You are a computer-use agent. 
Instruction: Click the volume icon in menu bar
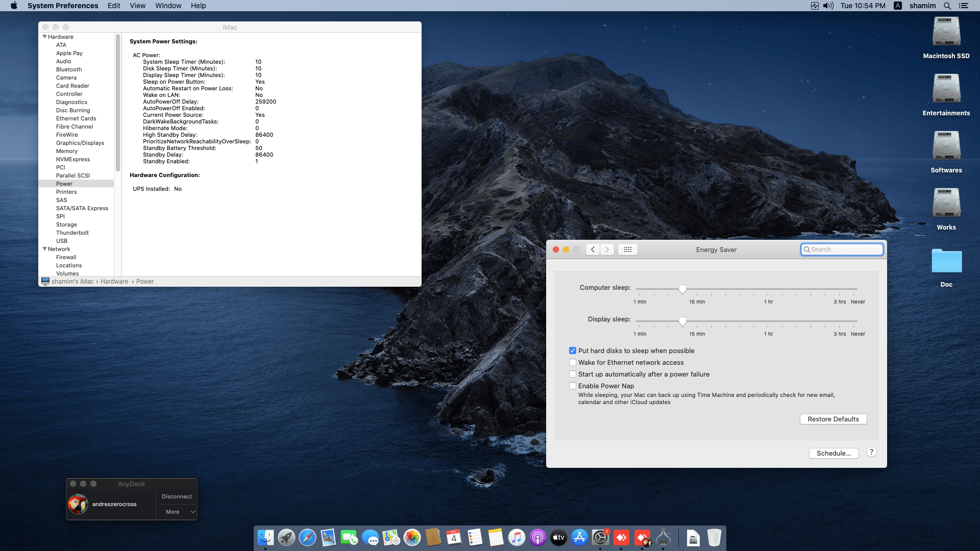pyautogui.click(x=828, y=6)
